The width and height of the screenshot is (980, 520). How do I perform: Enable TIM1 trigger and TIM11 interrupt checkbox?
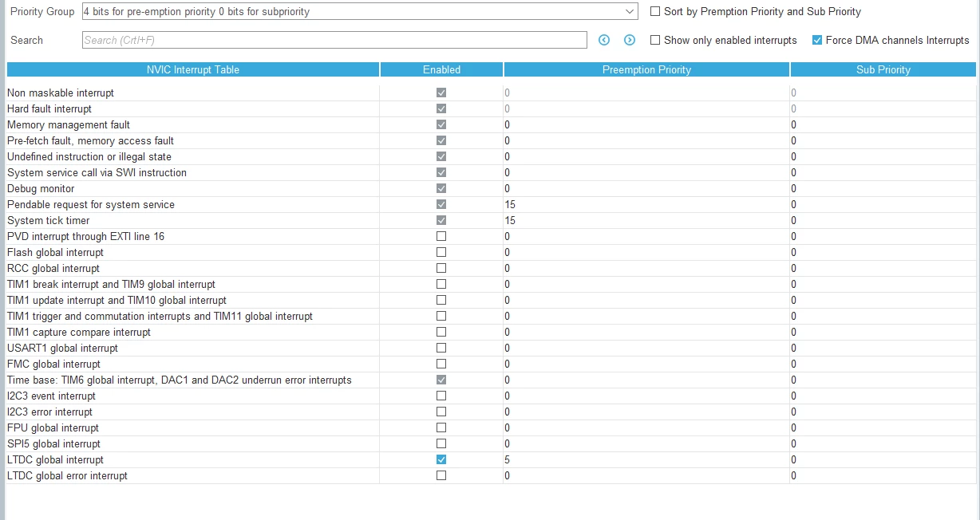(441, 316)
